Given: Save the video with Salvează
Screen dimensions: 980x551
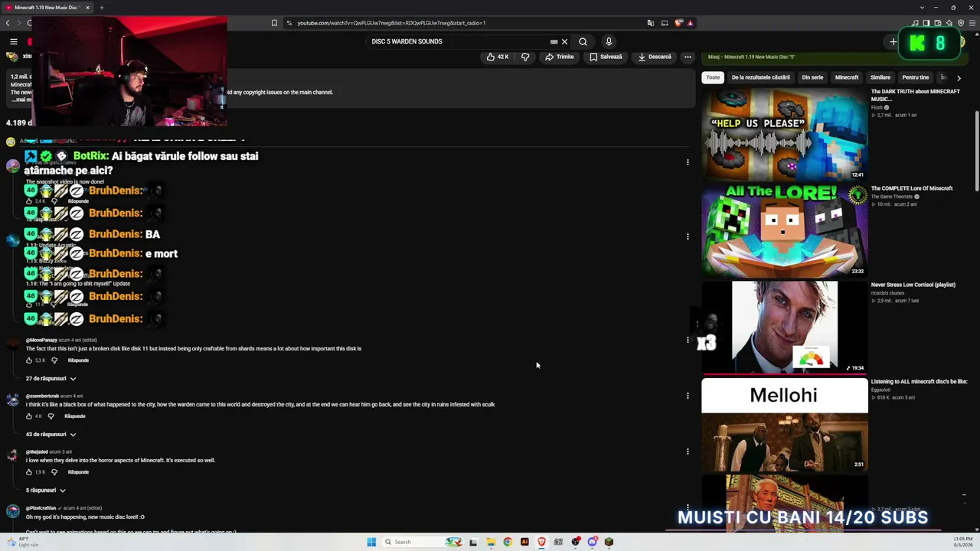Looking at the screenshot, I should [606, 57].
